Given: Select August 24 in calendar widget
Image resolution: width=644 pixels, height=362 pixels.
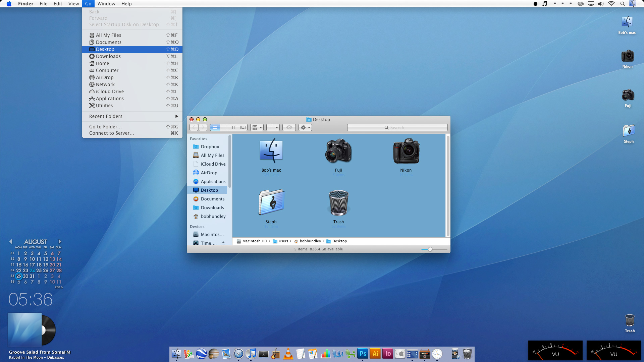Looking at the screenshot, I should (32, 270).
